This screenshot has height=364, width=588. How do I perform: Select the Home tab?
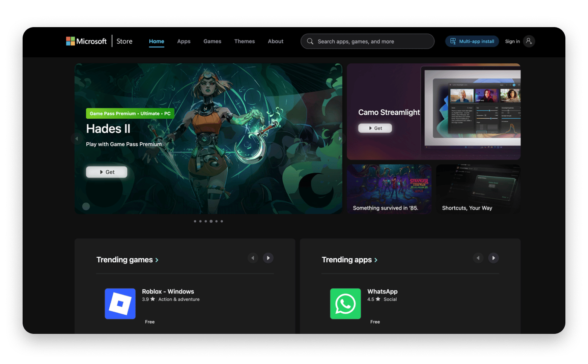pyautogui.click(x=156, y=41)
